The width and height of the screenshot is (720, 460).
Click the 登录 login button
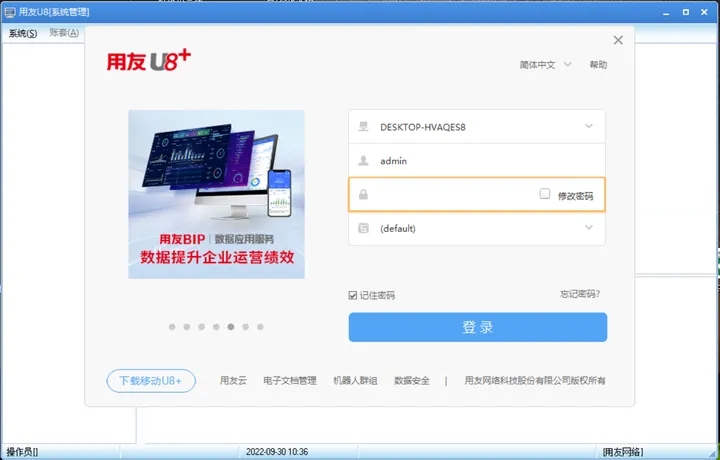click(x=478, y=327)
